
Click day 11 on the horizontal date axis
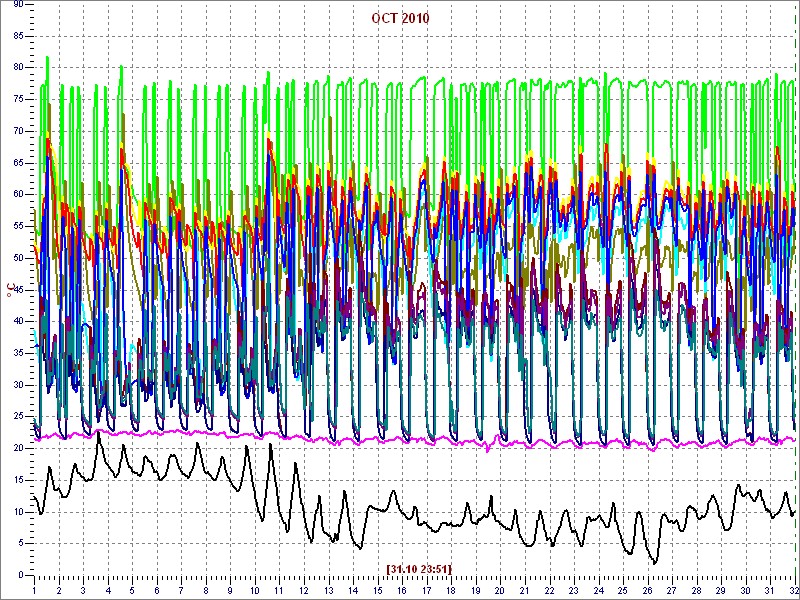click(x=279, y=590)
